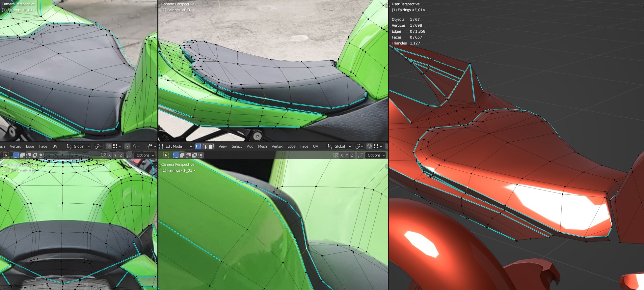The width and height of the screenshot is (644, 290).
Task: Choose 'Invert selection' mode in bottom-left viewport header
Action: coord(35,155)
